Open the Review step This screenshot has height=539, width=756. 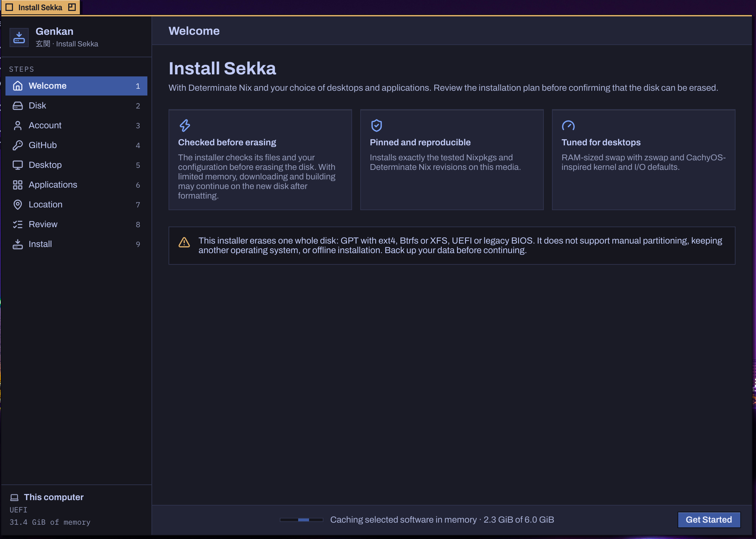point(76,224)
